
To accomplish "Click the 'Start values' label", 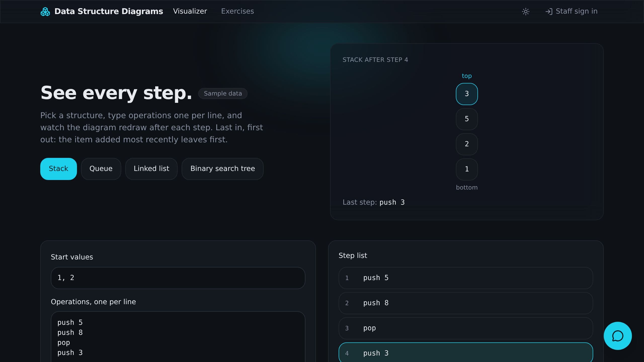I will [x=72, y=257].
